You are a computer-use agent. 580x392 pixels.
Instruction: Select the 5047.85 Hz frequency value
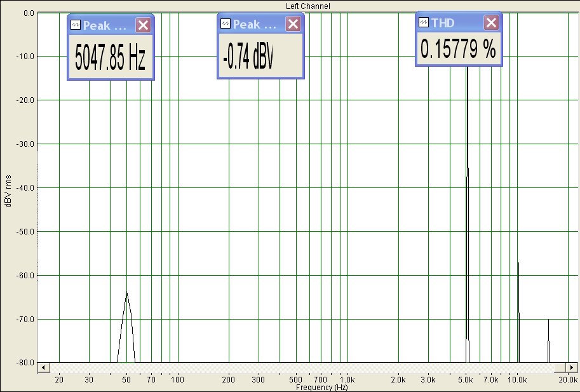[x=111, y=57]
